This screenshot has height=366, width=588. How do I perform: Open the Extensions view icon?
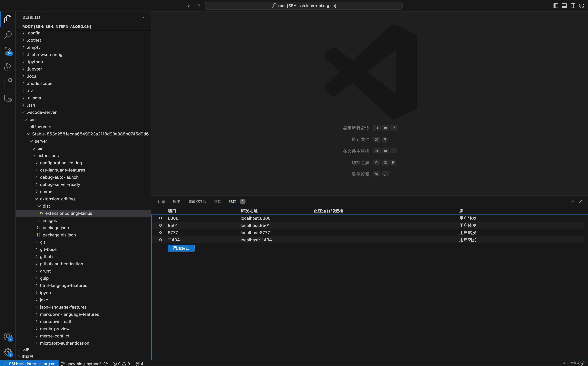pos(8,82)
